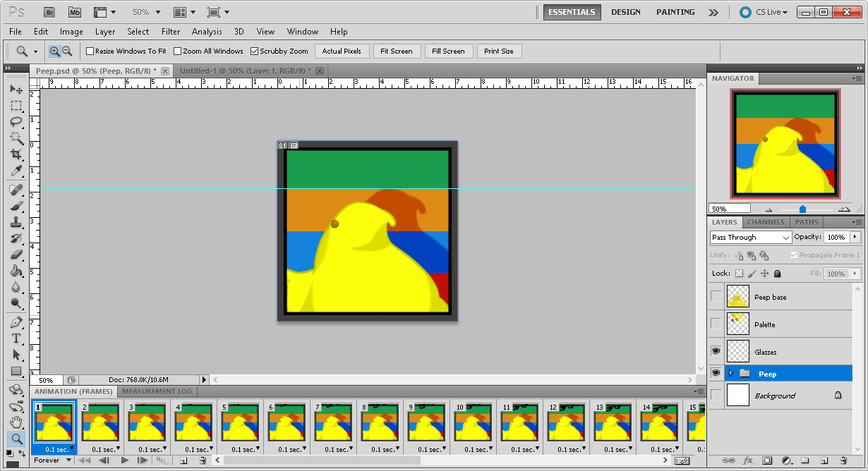Open Adobe Bridge from the application bar
Image resolution: width=868 pixels, height=471 pixels.
tap(49, 12)
